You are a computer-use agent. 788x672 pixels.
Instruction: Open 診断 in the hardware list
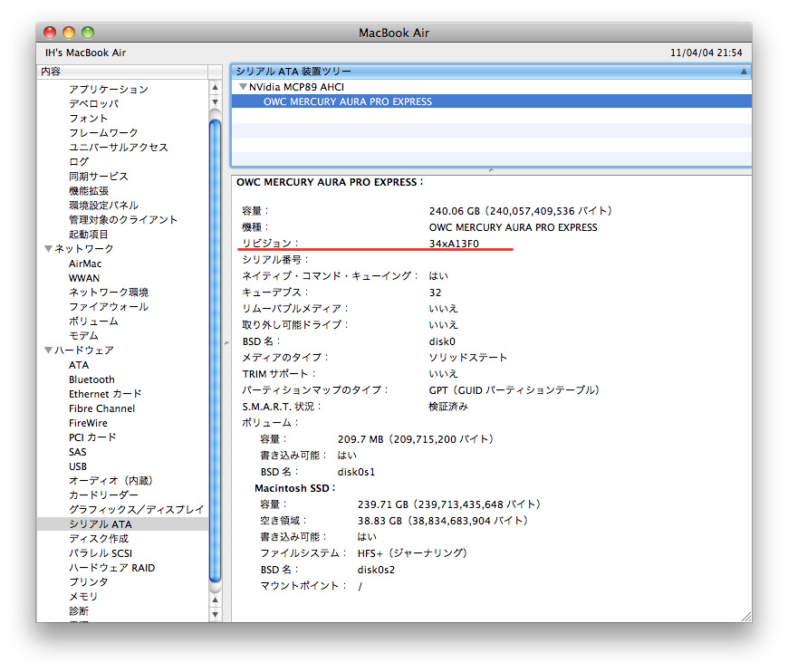(79, 611)
